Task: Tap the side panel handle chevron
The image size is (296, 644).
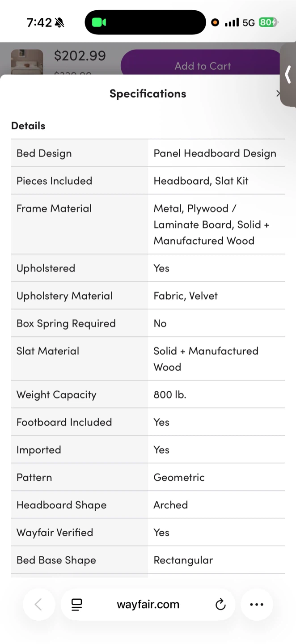Action: tap(288, 75)
